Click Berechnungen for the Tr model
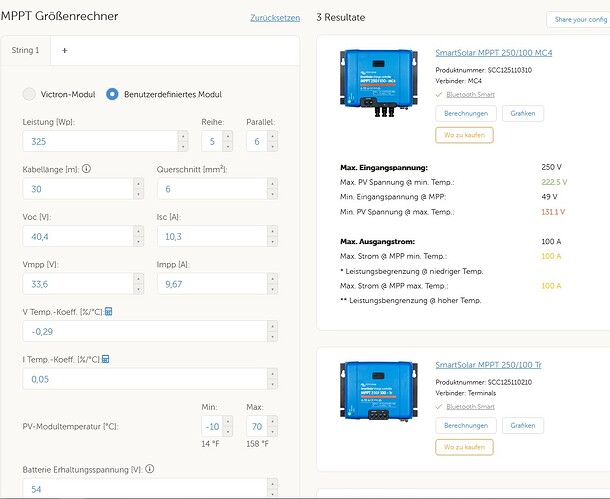This screenshot has width=610, height=499. pos(466,425)
